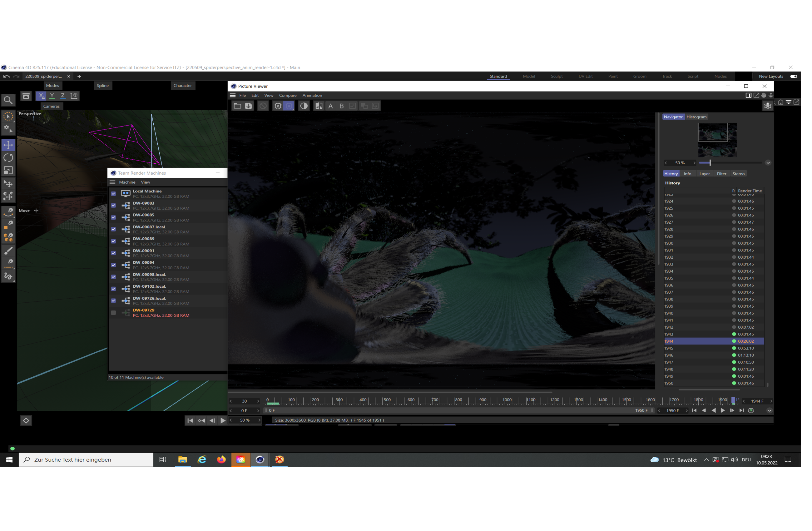Screen dimensions: 812x531
Task: Click the Clear Render Cache chip icon
Action: (x=278, y=106)
